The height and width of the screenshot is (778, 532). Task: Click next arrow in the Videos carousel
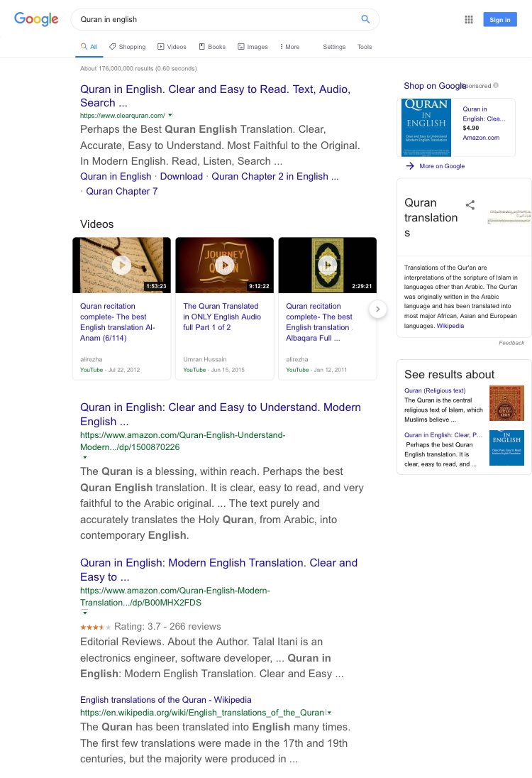(x=378, y=309)
